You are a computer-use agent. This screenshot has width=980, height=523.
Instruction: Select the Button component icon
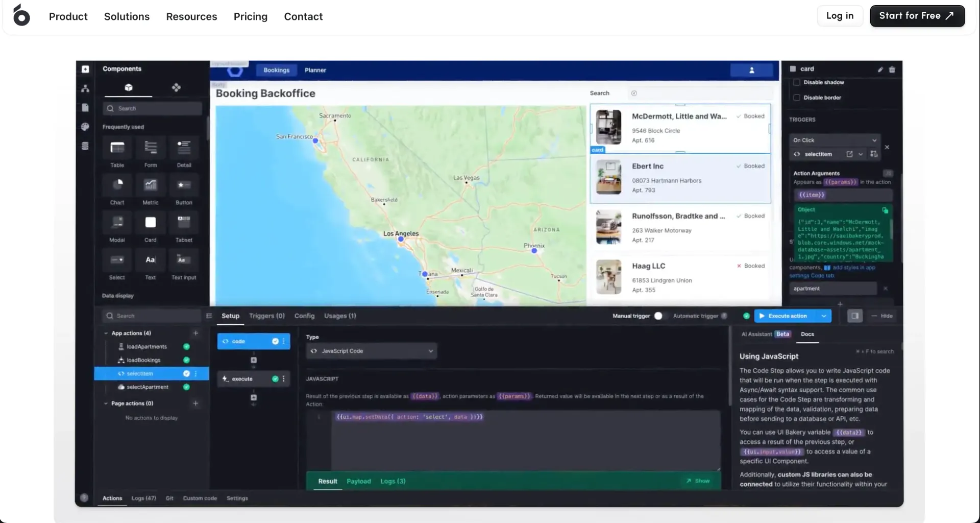point(184,185)
